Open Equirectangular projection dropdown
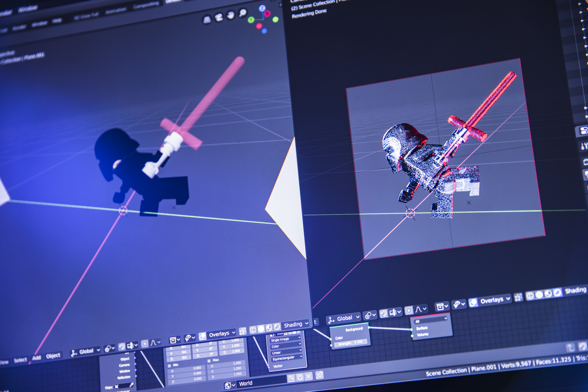The width and height of the screenshot is (588, 392). [x=287, y=358]
